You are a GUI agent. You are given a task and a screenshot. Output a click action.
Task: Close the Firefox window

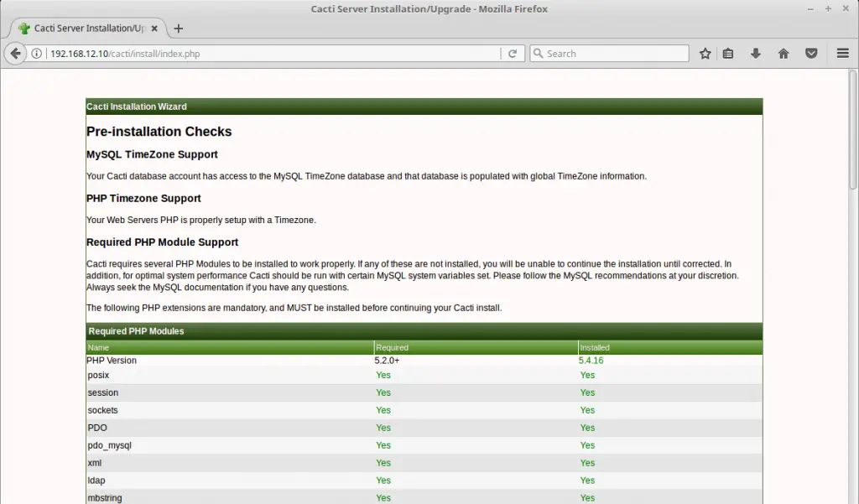pos(846,8)
